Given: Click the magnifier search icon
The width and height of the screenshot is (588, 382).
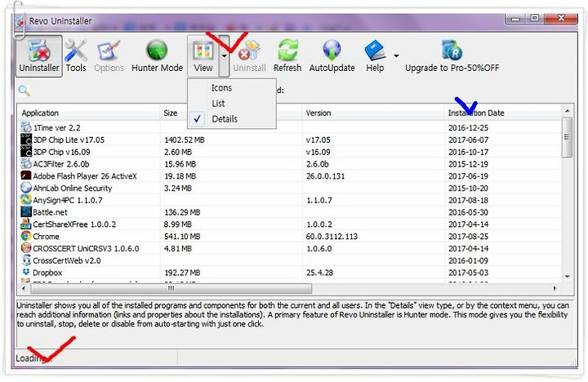Looking at the screenshot, I should click(x=24, y=91).
